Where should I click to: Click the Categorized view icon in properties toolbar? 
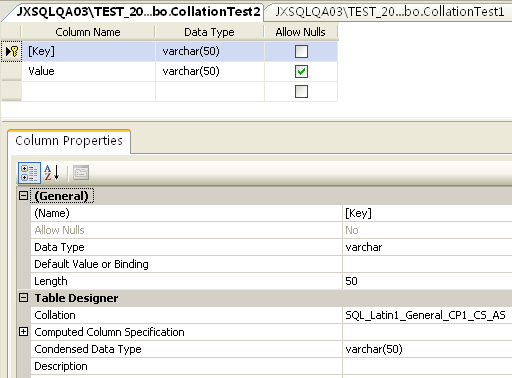[29, 173]
